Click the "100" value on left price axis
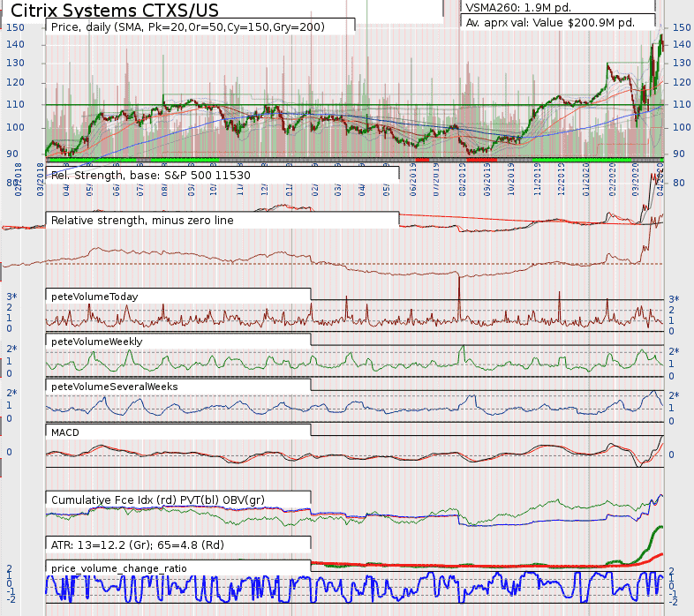This screenshot has width=694, height=616. point(15,127)
